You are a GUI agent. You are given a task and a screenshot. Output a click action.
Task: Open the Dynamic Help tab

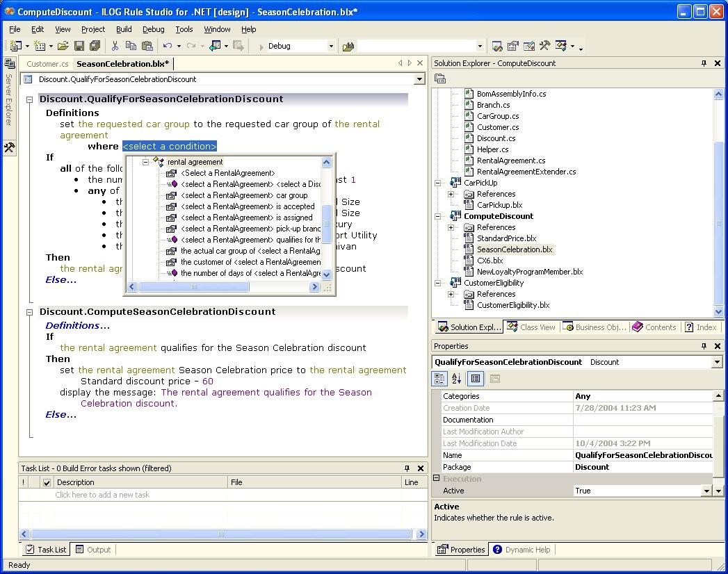(x=522, y=550)
